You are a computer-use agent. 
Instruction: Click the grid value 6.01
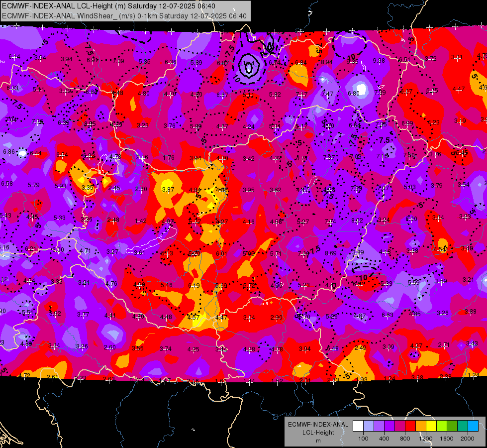(x=221, y=254)
